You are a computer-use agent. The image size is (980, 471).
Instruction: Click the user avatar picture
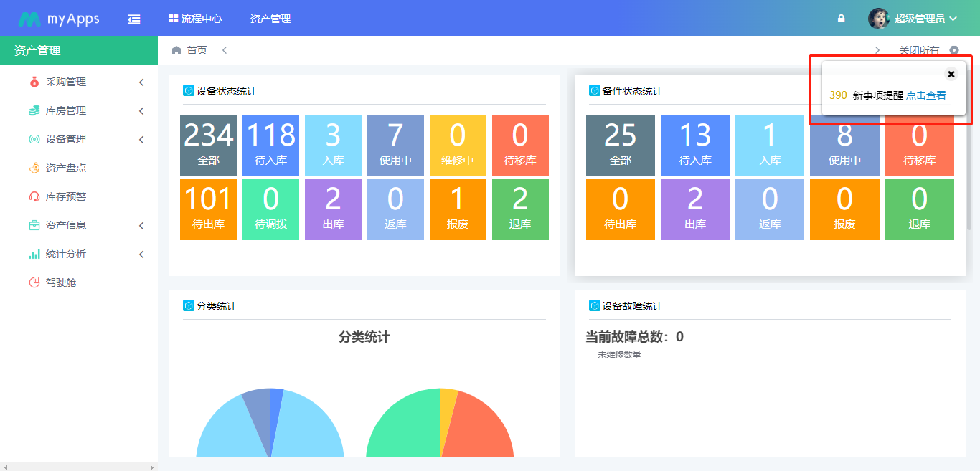tap(878, 19)
